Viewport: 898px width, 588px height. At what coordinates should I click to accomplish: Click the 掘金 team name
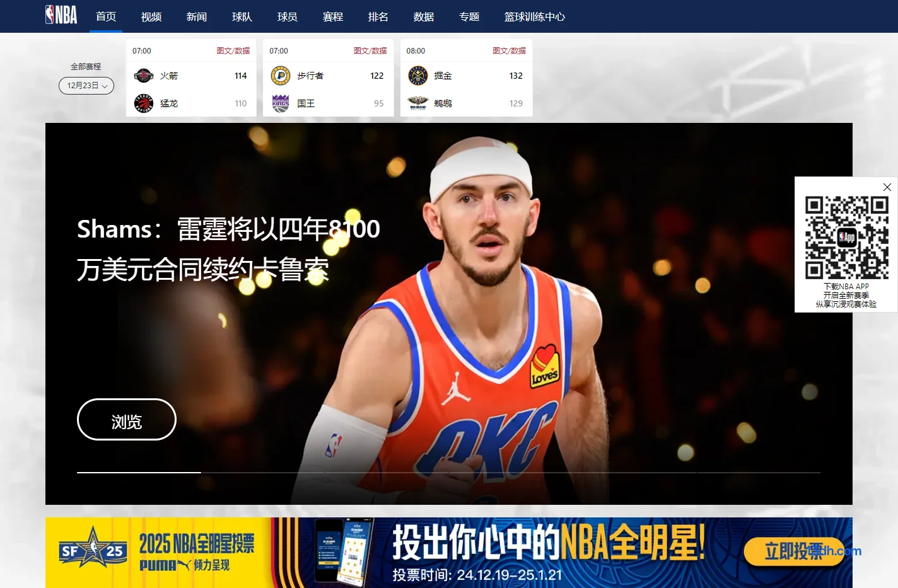(x=443, y=76)
